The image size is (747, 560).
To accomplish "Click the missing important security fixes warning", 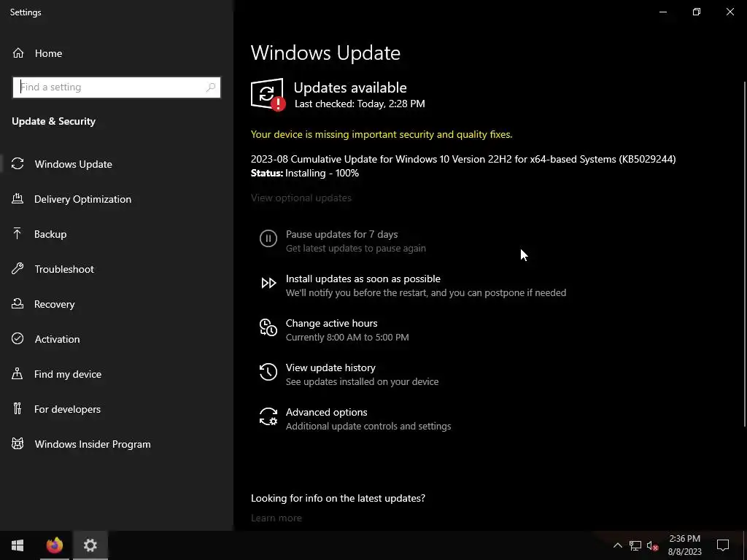I will pos(382,134).
